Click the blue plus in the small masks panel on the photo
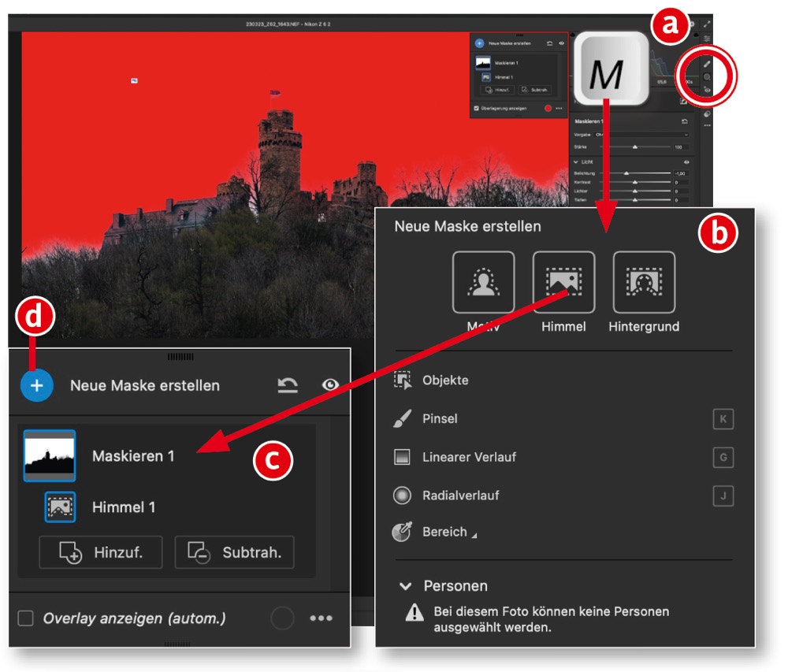 pyautogui.click(x=479, y=43)
